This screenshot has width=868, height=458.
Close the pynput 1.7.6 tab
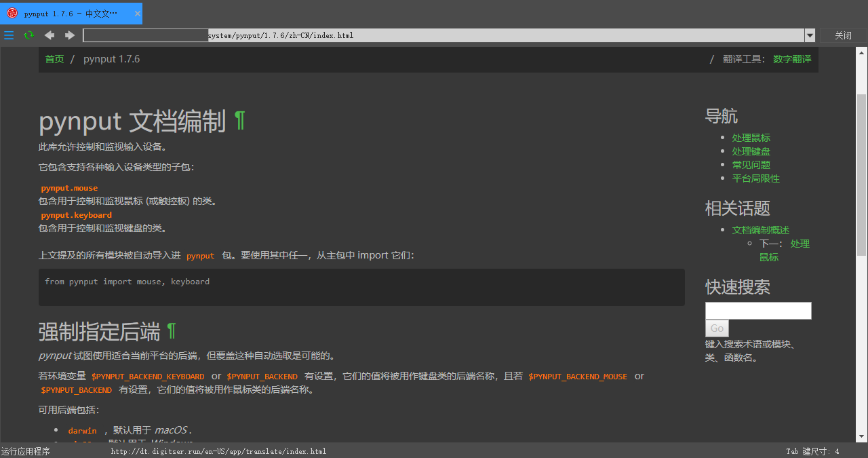click(137, 14)
